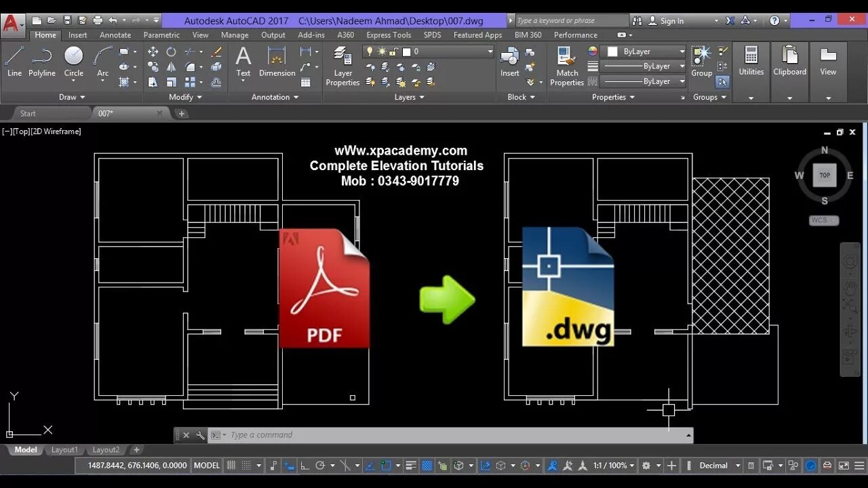Insert a Table from Annotation panel

point(306,82)
